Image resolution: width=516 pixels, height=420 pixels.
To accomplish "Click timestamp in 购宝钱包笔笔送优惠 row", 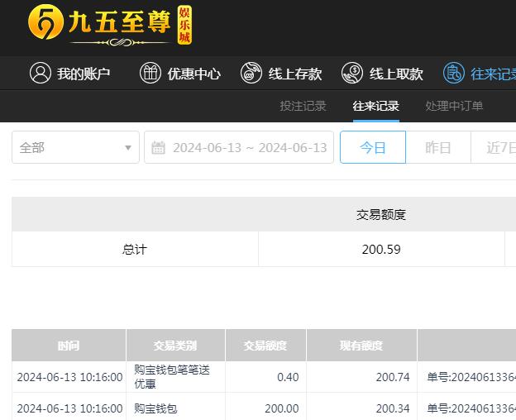I will click(69, 377).
